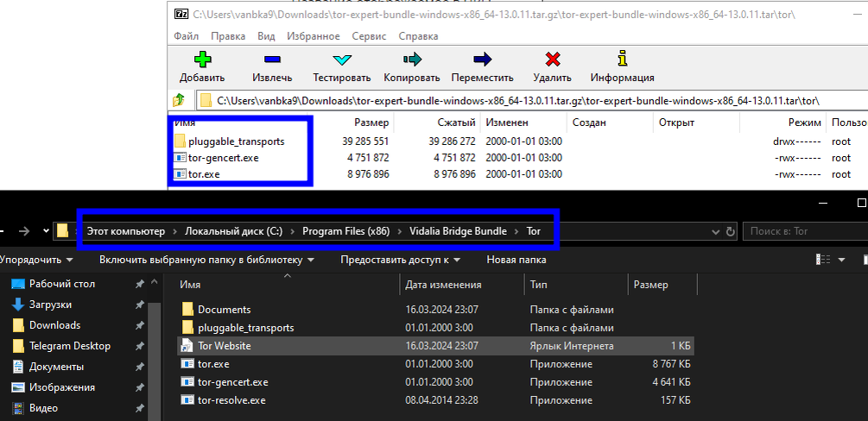Screen dimensions: 868x421
Task: Click the yellow Информация icon
Action: (x=623, y=59)
